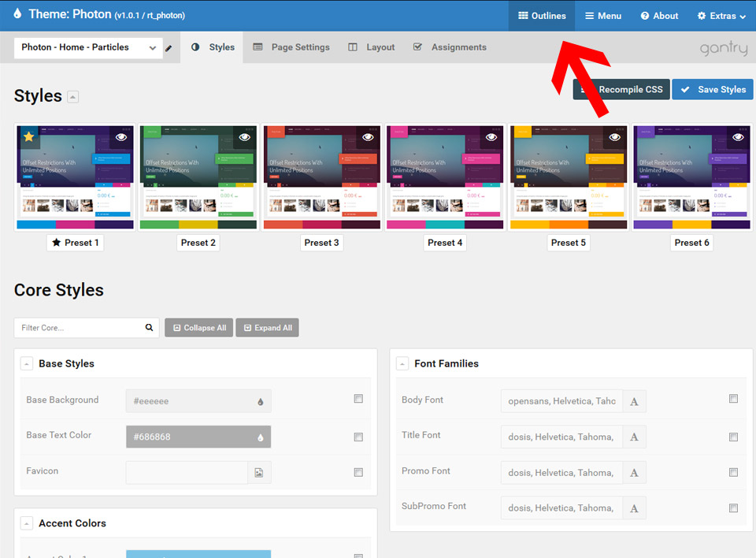Preview Preset 5 with its eye icon

(x=615, y=137)
